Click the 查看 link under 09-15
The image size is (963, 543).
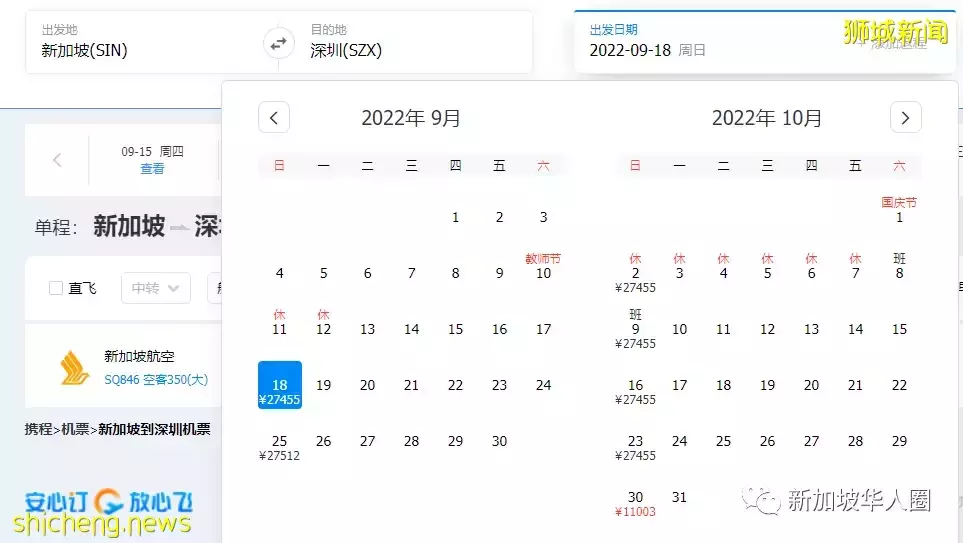click(152, 169)
